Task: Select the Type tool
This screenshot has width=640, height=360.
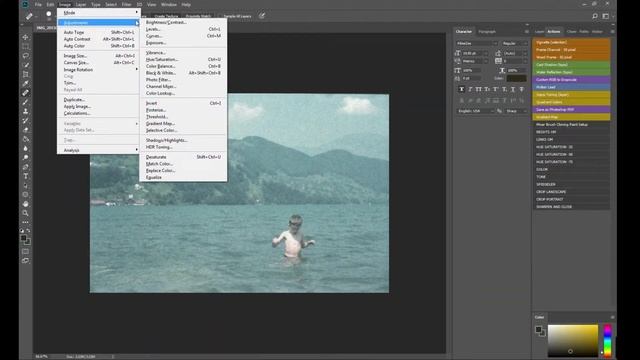Action: 26,176
